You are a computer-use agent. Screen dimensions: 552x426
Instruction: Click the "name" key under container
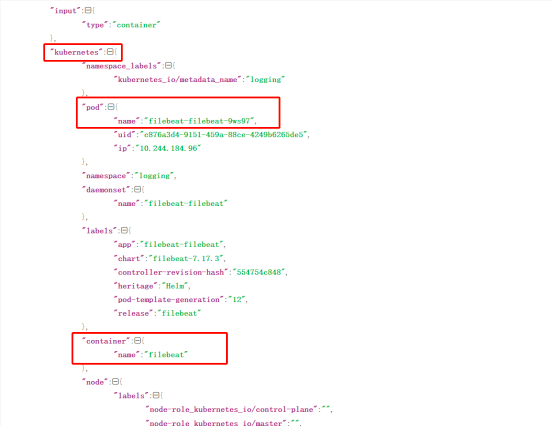point(127,355)
